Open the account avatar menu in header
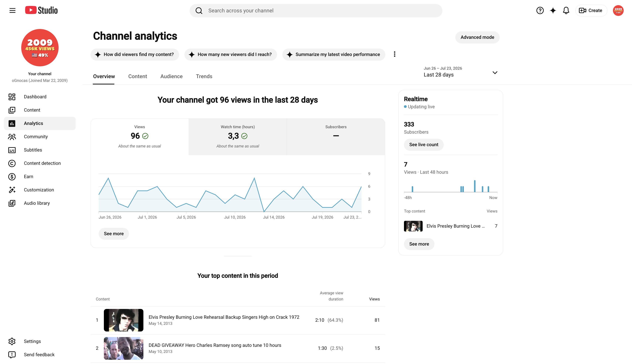632x364 pixels. pos(618,11)
